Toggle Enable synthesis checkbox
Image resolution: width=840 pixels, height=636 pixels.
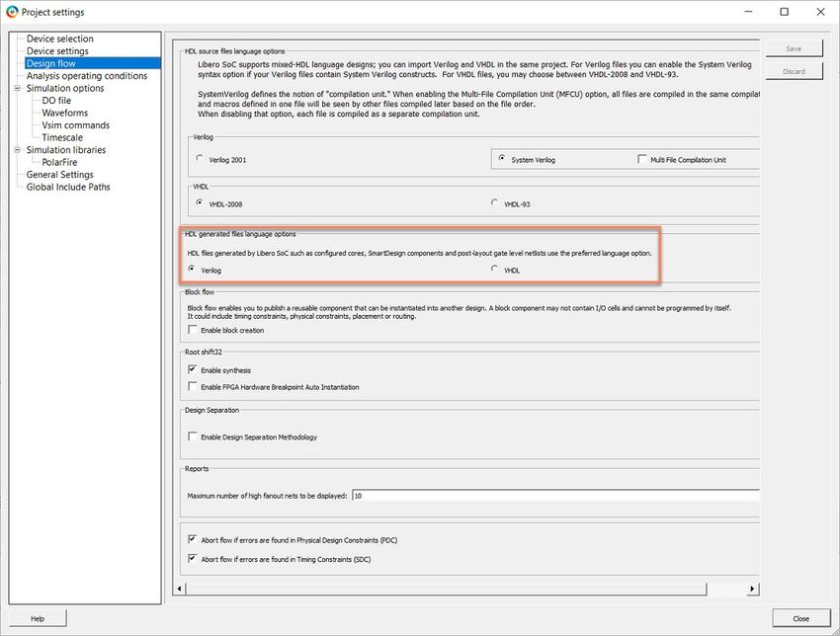click(193, 369)
